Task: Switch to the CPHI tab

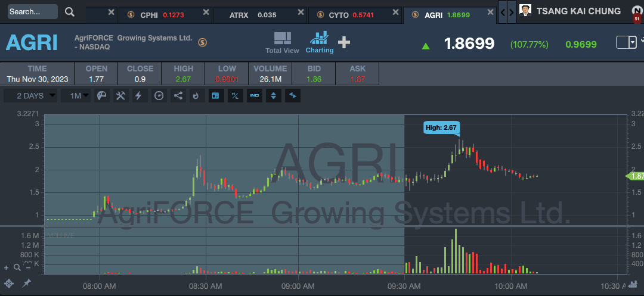Action: pyautogui.click(x=165, y=15)
